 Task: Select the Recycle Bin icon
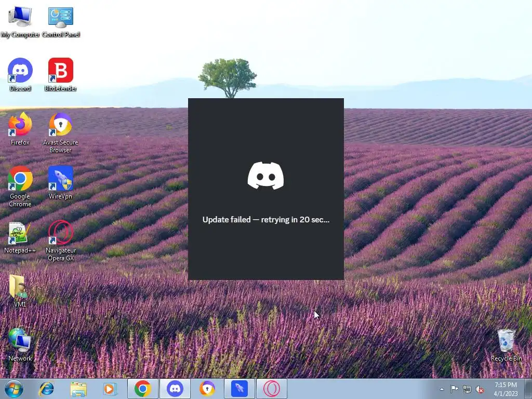(x=506, y=345)
